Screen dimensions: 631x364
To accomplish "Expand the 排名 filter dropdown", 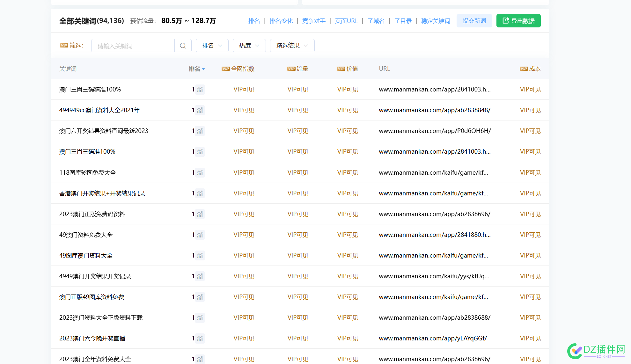I will click(x=212, y=46).
